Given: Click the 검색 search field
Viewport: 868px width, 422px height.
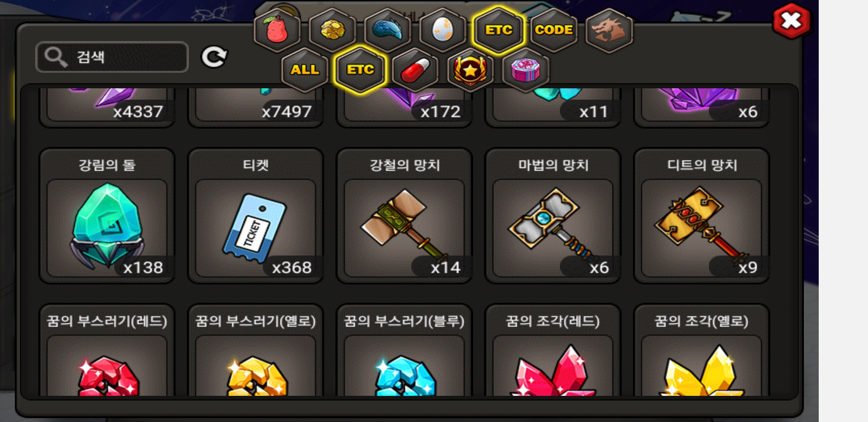Looking at the screenshot, I should [x=112, y=57].
